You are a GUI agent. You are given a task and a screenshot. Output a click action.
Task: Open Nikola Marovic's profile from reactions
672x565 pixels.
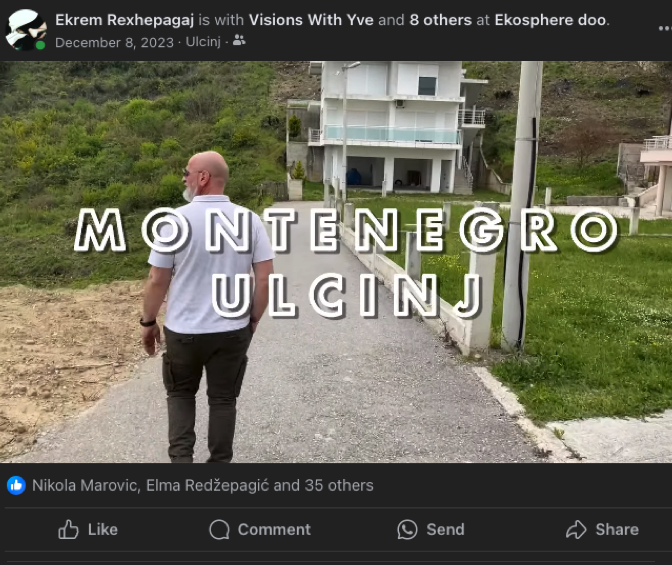(84, 485)
